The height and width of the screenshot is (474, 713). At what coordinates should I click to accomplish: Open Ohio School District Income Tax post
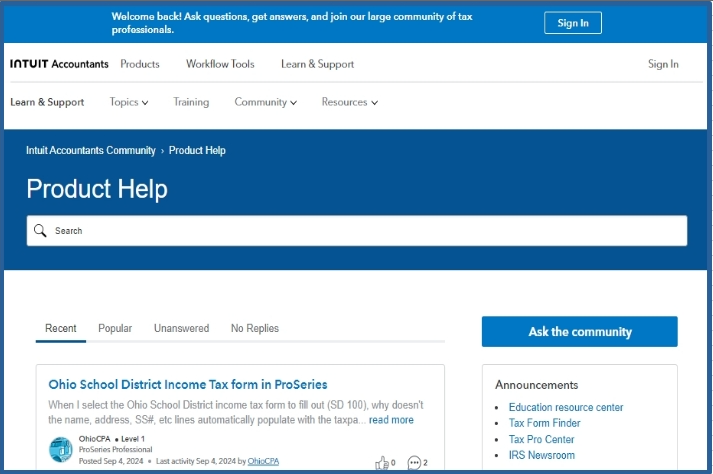[x=188, y=385]
